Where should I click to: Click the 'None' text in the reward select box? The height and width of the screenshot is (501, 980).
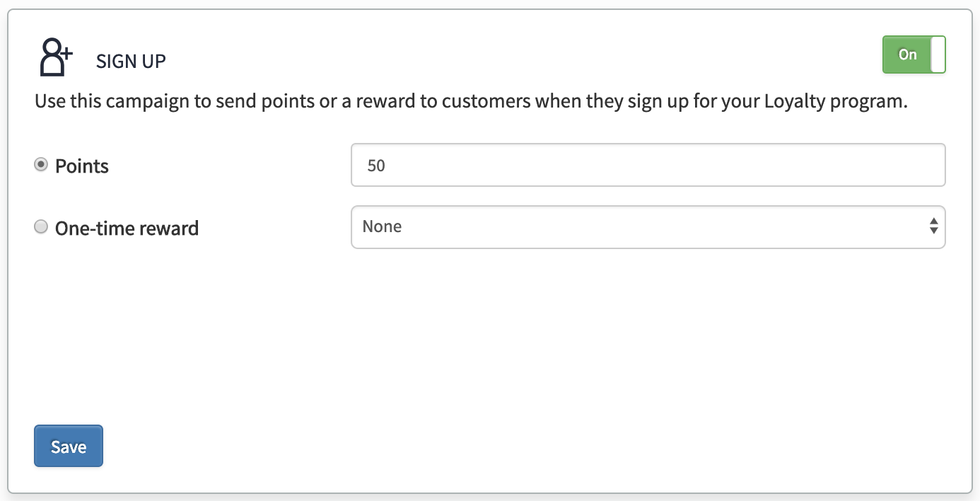point(382,226)
